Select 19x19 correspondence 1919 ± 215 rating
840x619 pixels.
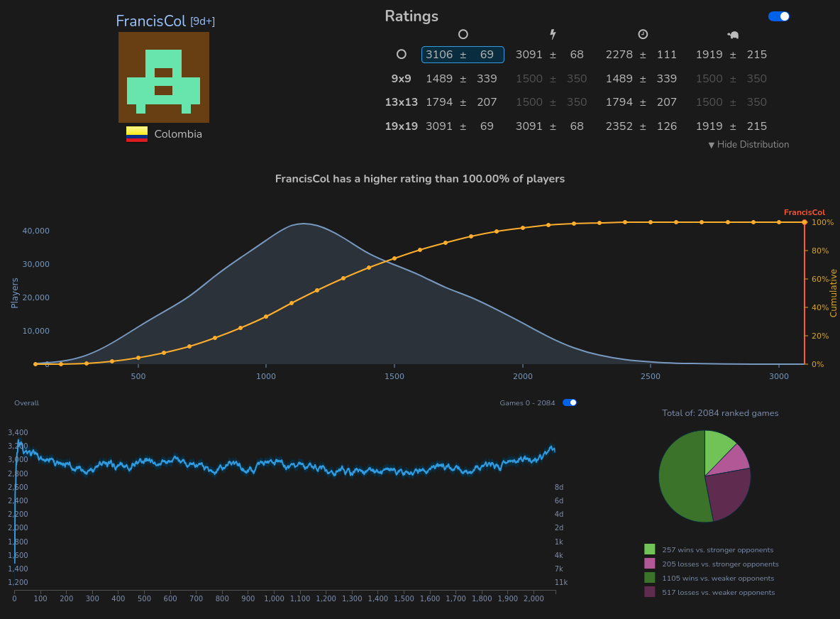pos(731,126)
